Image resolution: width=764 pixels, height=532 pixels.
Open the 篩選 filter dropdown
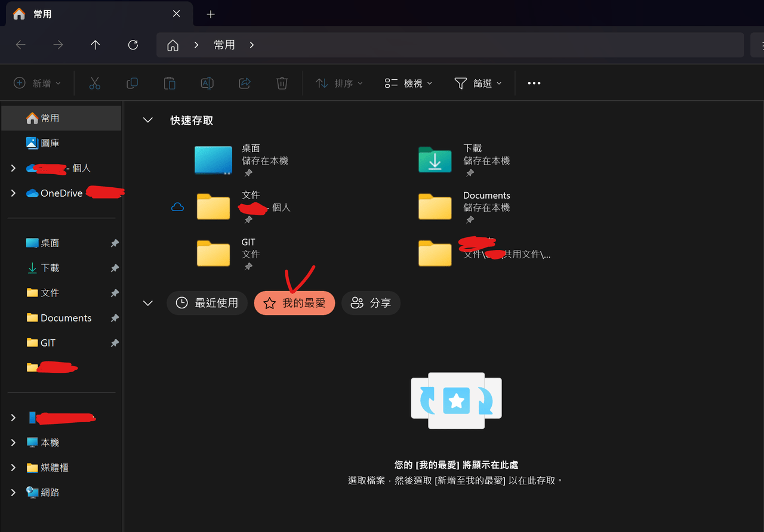click(x=478, y=83)
